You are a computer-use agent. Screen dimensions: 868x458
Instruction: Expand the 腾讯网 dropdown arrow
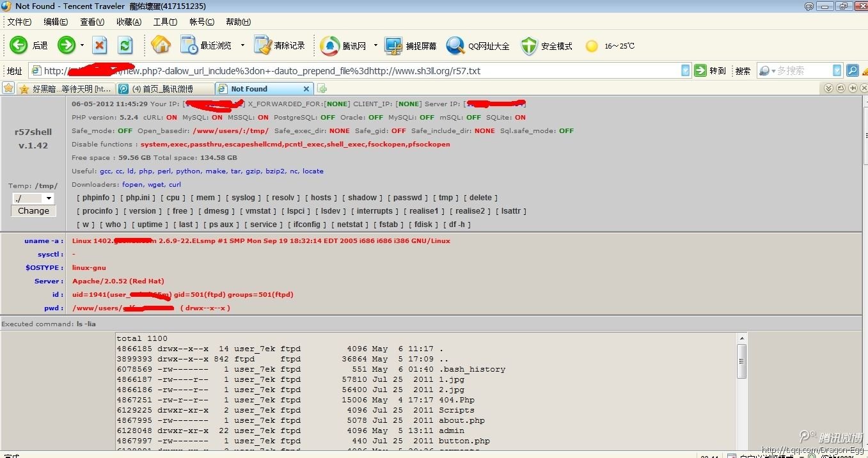pyautogui.click(x=375, y=45)
